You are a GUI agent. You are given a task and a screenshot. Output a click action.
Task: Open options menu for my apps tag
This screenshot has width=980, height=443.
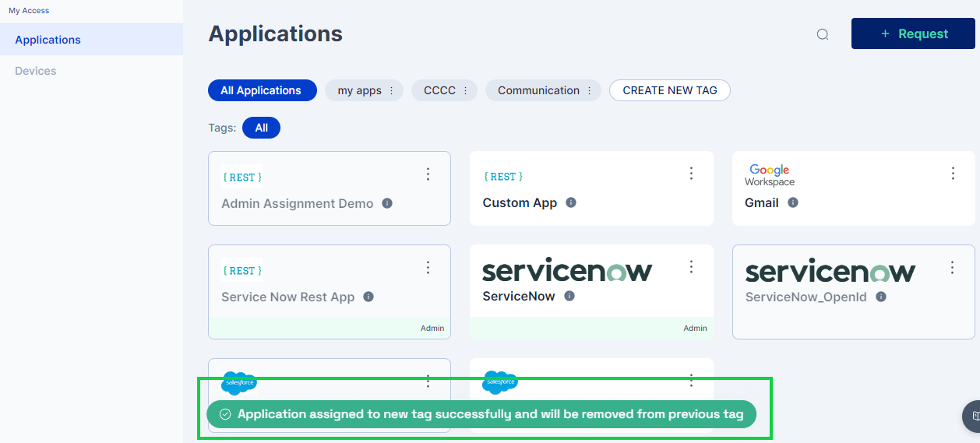(x=392, y=91)
